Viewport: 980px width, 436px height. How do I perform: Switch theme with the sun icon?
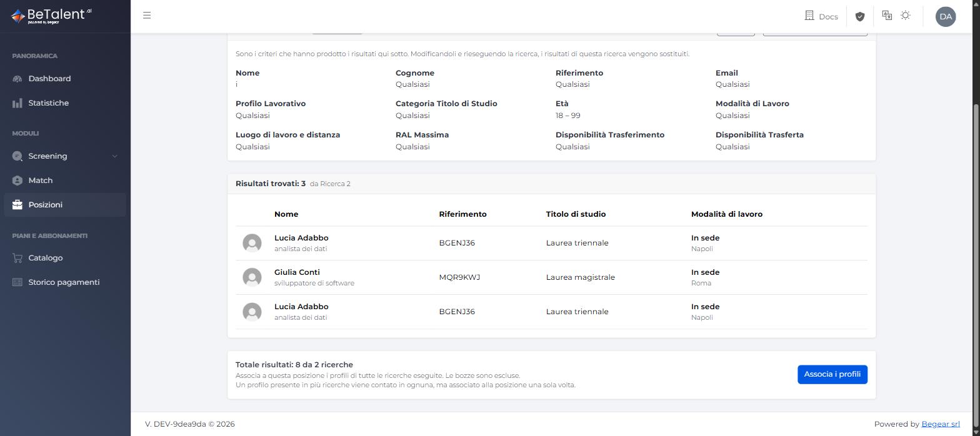tap(906, 15)
